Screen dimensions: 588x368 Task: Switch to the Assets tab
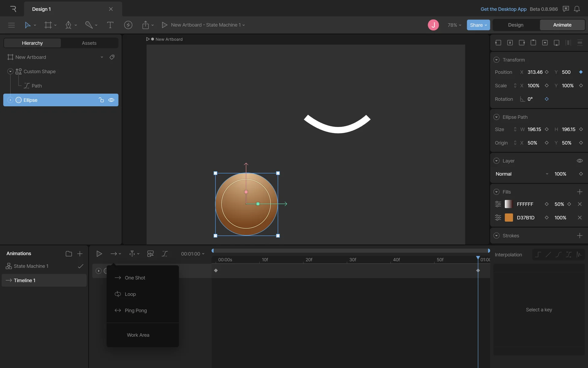[89, 43]
